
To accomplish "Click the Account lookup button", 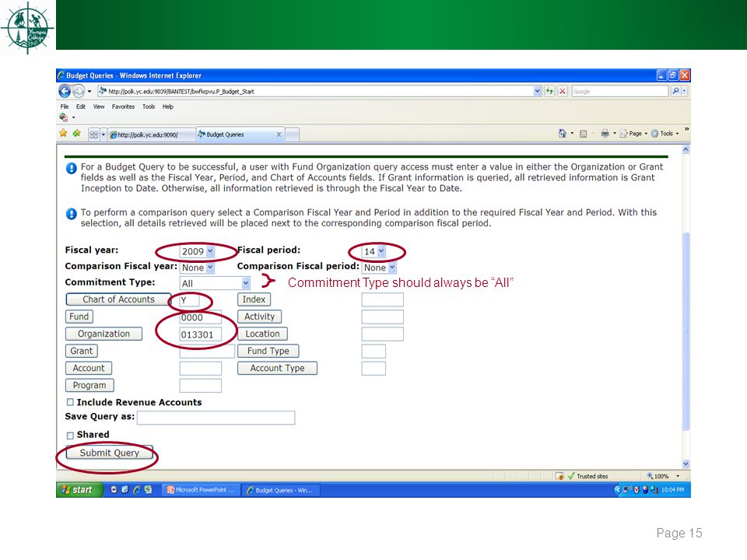I will [89, 368].
